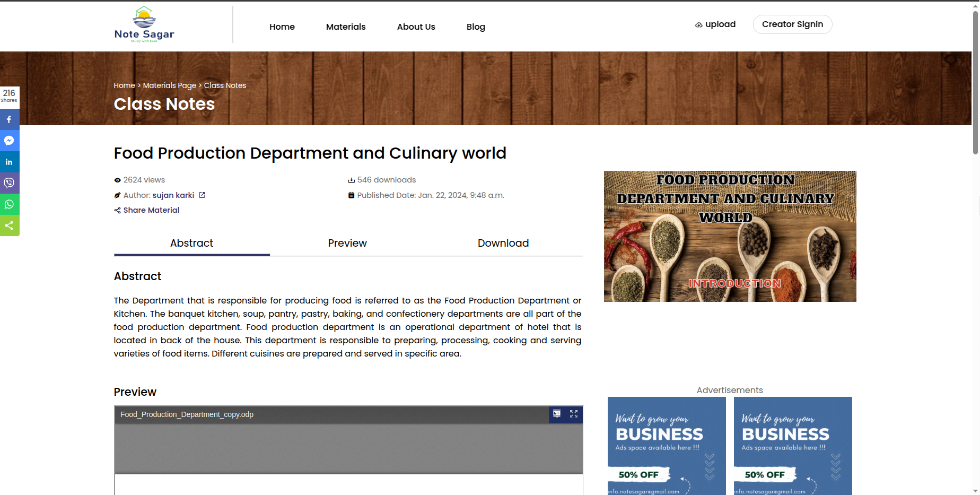Open the green general share icon
Image resolution: width=980 pixels, height=495 pixels.
(9, 225)
